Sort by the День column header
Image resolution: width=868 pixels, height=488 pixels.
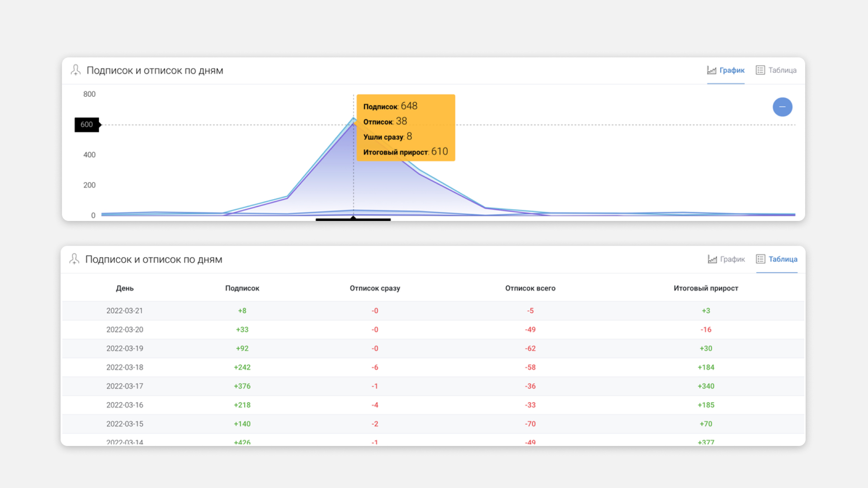coord(125,288)
